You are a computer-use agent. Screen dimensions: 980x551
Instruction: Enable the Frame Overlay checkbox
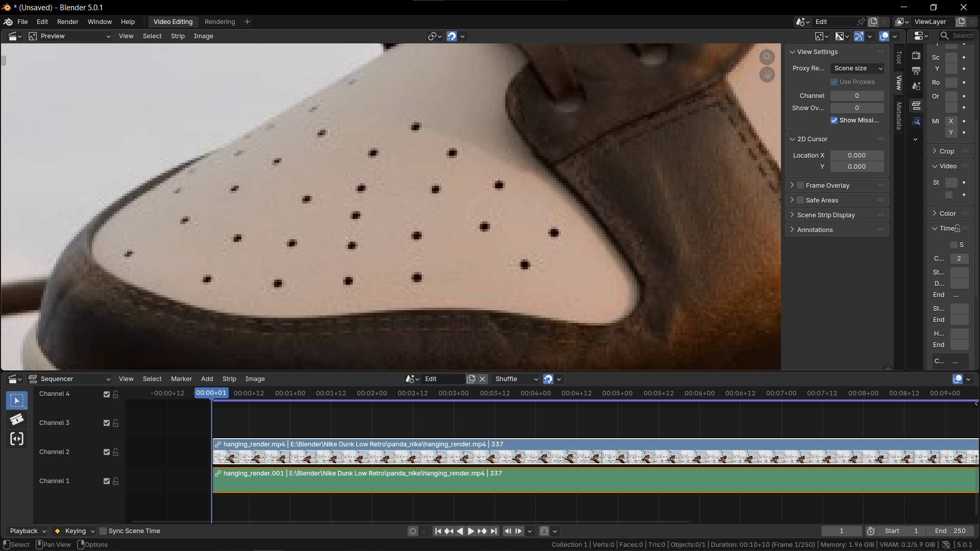coord(800,186)
